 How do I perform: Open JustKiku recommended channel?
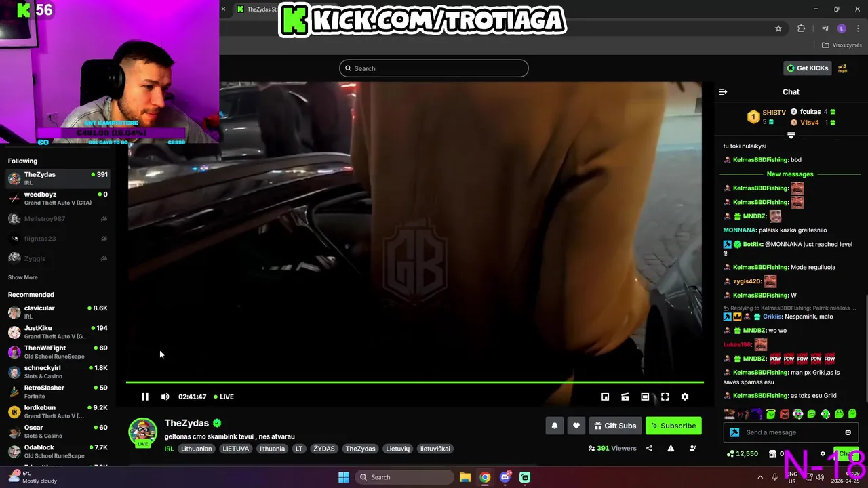click(58, 331)
